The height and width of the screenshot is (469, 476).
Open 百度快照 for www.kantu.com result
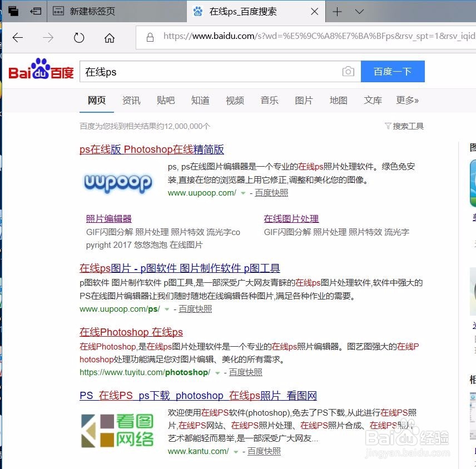point(264,451)
